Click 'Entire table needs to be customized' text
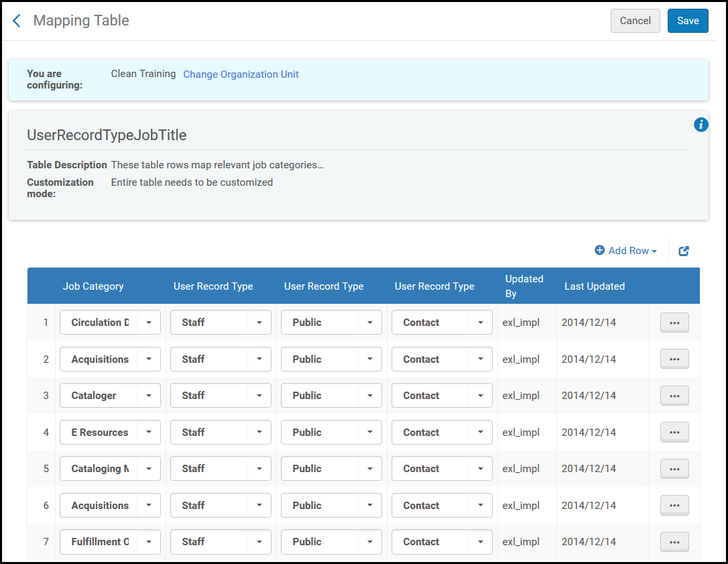This screenshot has width=728, height=564. click(192, 182)
